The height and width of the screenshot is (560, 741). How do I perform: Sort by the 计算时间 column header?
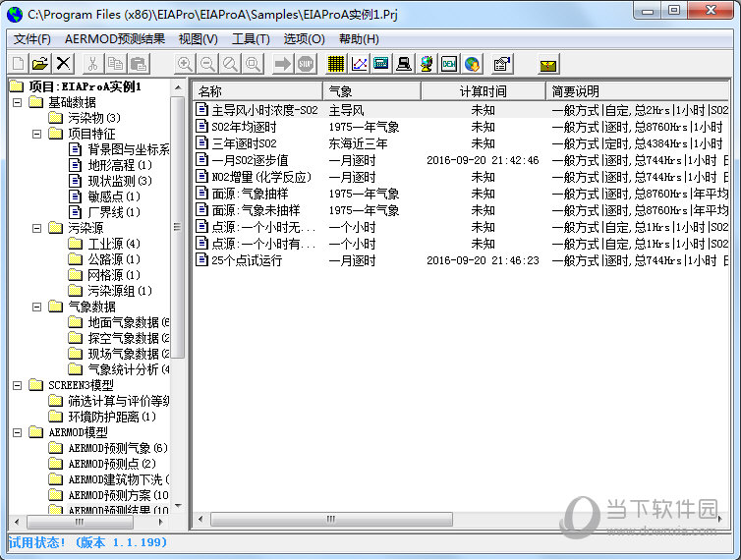[x=483, y=91]
